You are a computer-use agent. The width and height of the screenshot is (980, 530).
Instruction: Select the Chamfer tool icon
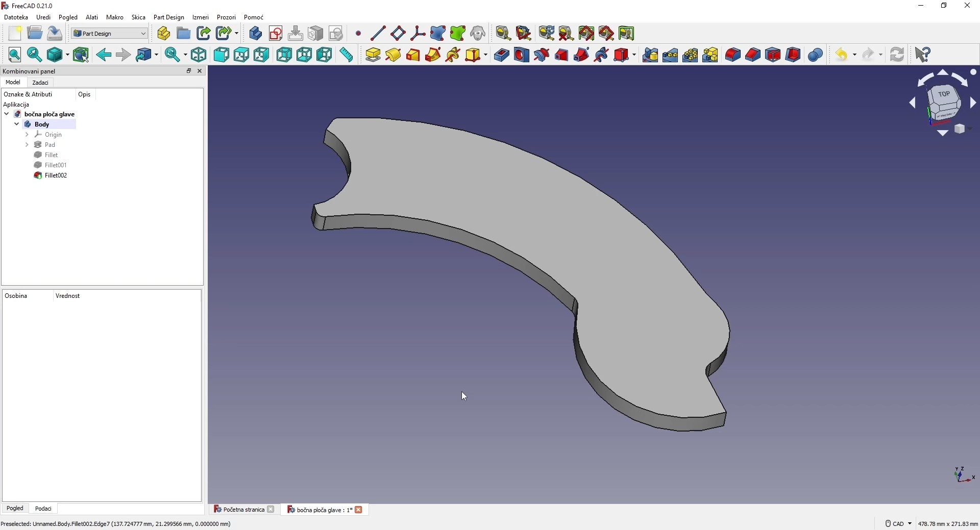753,55
